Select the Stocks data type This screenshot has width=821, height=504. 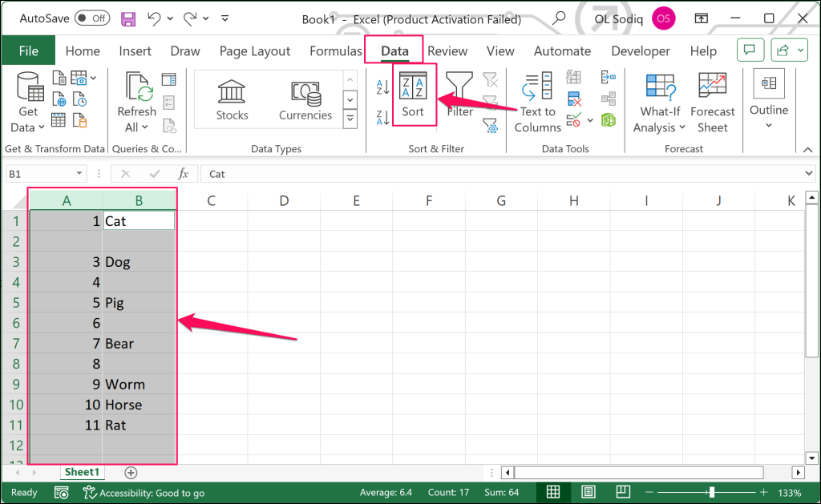[232, 99]
